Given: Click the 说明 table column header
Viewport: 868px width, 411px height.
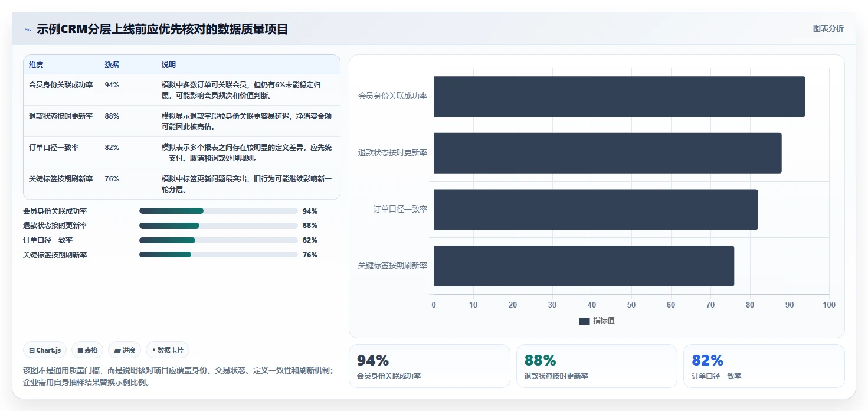Looking at the screenshot, I should (x=169, y=65).
